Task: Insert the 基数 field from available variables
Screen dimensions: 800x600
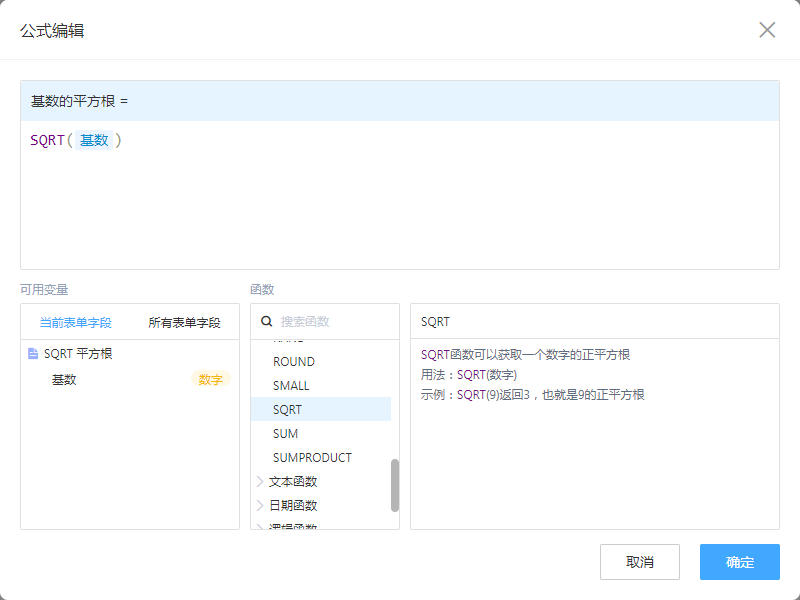Action: [64, 379]
